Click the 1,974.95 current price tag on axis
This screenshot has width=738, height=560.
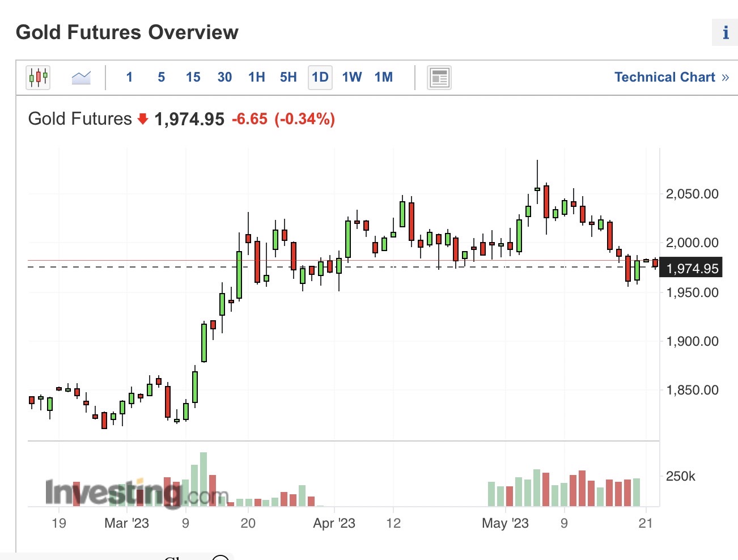click(x=691, y=268)
